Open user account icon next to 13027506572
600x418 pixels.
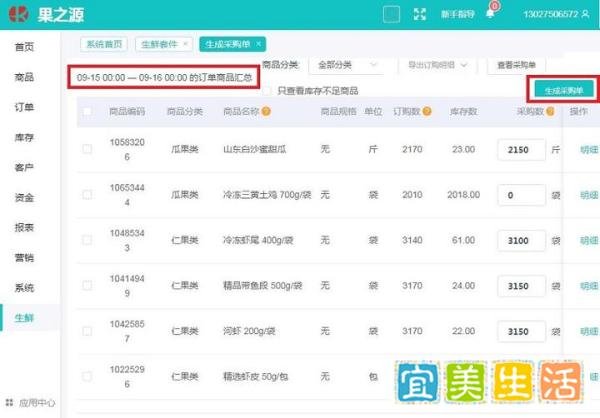585,14
